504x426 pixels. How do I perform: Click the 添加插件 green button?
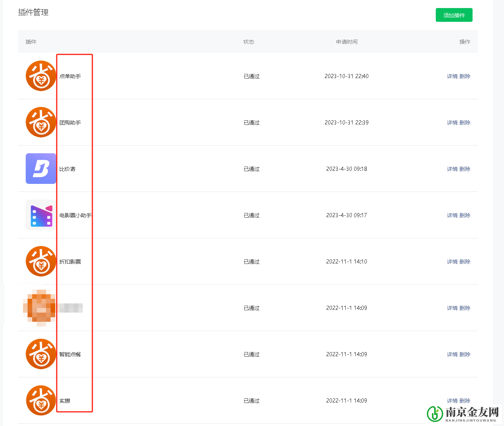(x=454, y=15)
